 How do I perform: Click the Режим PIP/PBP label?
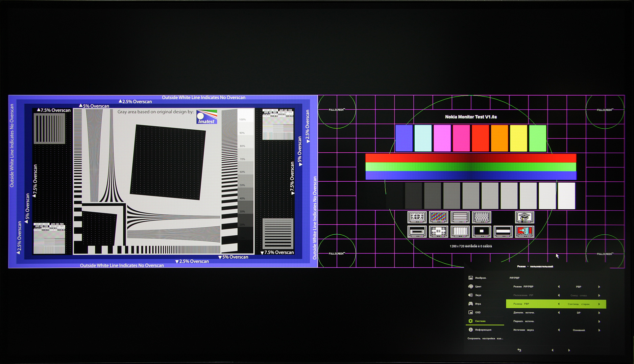point(523,287)
